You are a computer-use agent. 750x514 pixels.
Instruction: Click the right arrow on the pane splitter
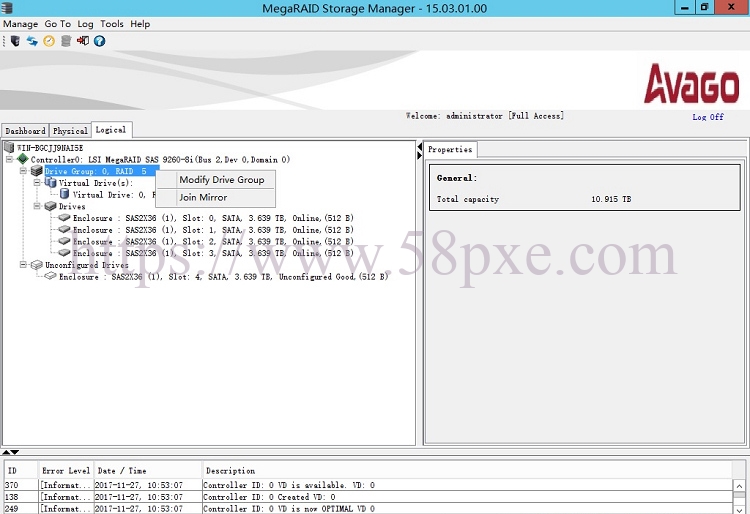coord(419,155)
